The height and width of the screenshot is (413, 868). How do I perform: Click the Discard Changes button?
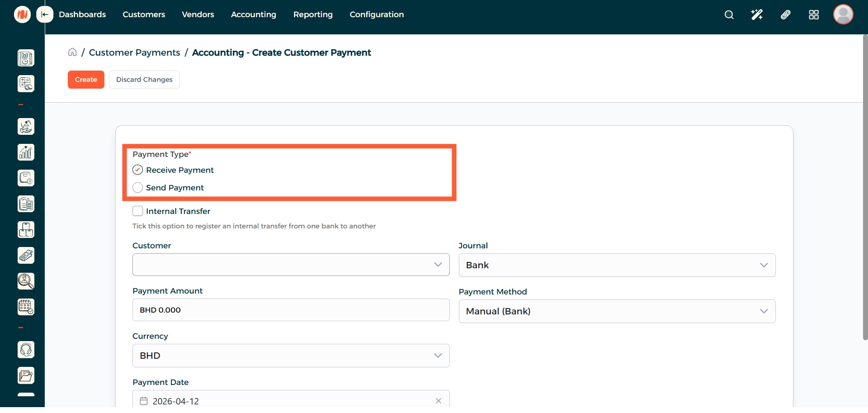(x=144, y=80)
